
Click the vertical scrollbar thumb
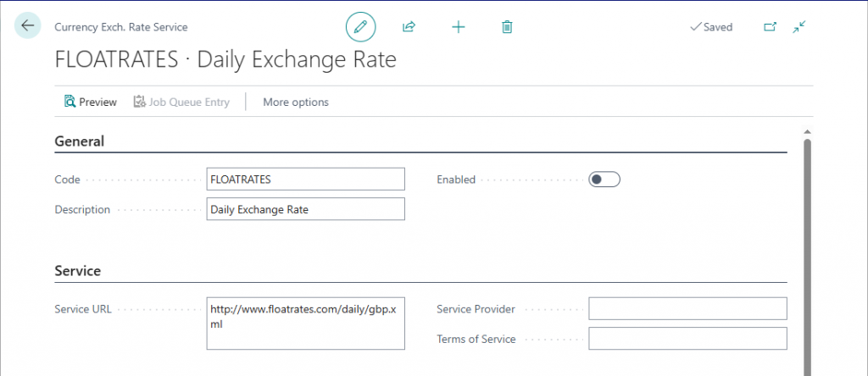pyautogui.click(x=807, y=254)
